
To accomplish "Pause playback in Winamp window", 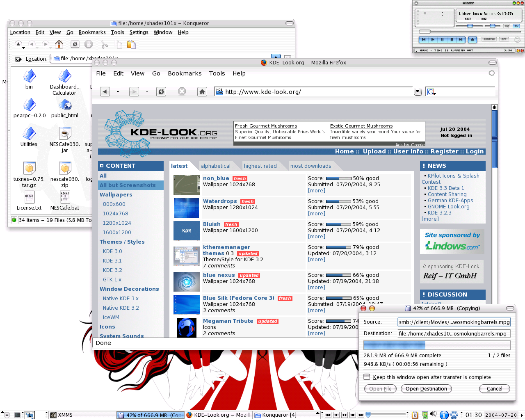I will point(442,40).
